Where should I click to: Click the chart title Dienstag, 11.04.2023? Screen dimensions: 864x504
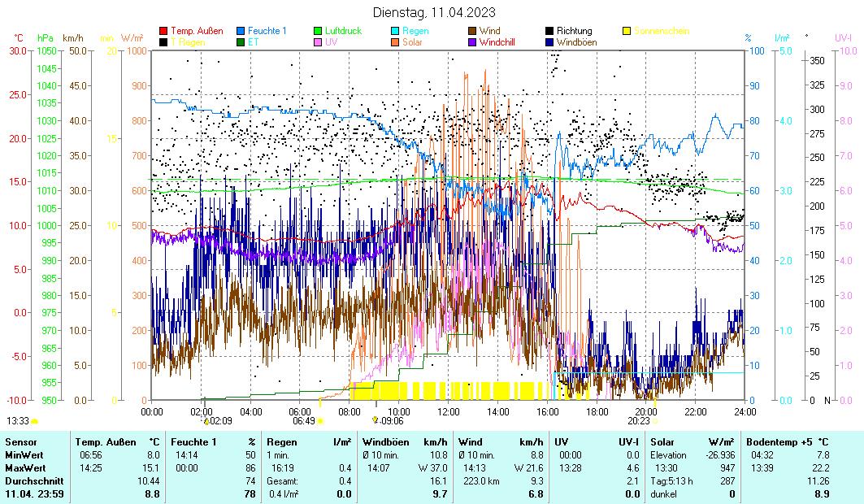coord(434,12)
